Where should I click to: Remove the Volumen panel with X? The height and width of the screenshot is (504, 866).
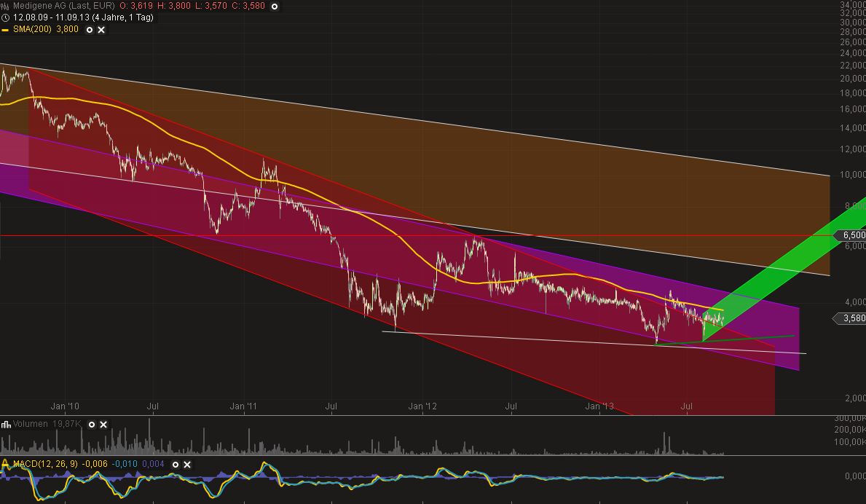click(x=103, y=425)
